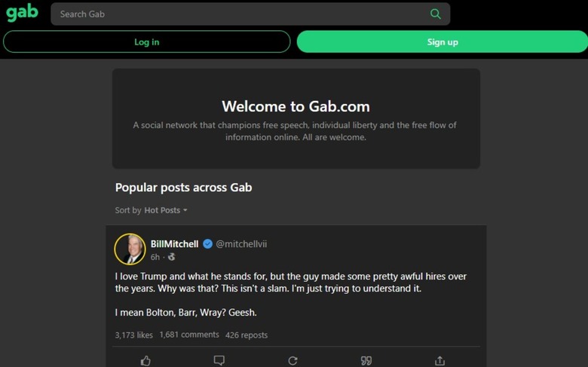Open the BillMitchell display name link

pyautogui.click(x=174, y=244)
